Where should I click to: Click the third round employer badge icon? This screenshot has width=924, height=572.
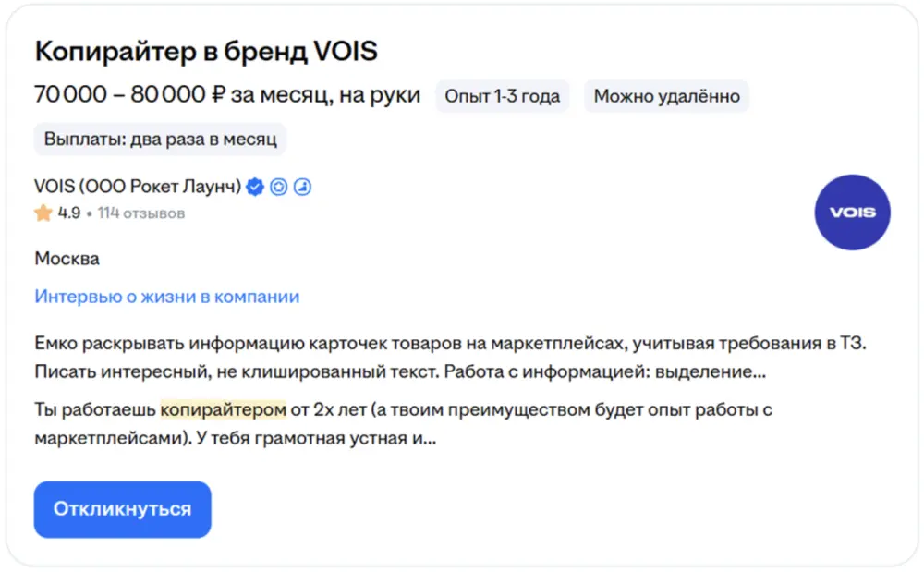tap(303, 187)
